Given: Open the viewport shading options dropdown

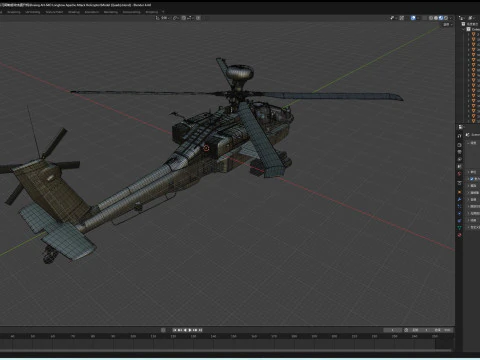Looking at the screenshot, I should coord(451,18).
